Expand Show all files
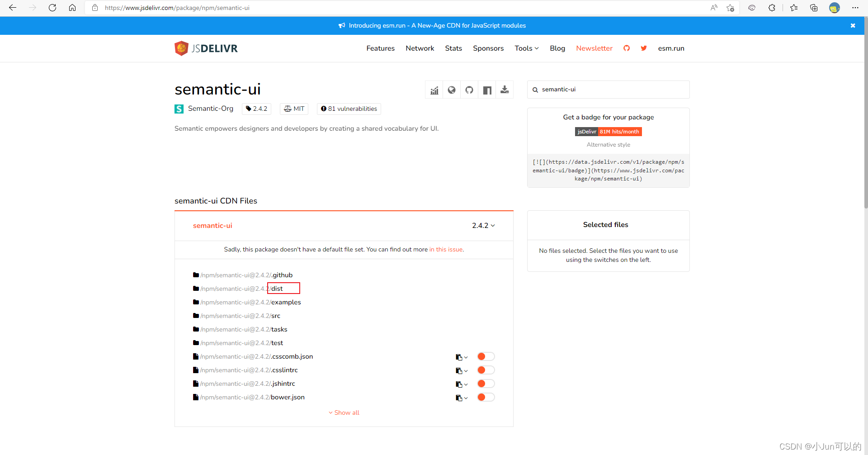The height and width of the screenshot is (455, 868). point(344,412)
